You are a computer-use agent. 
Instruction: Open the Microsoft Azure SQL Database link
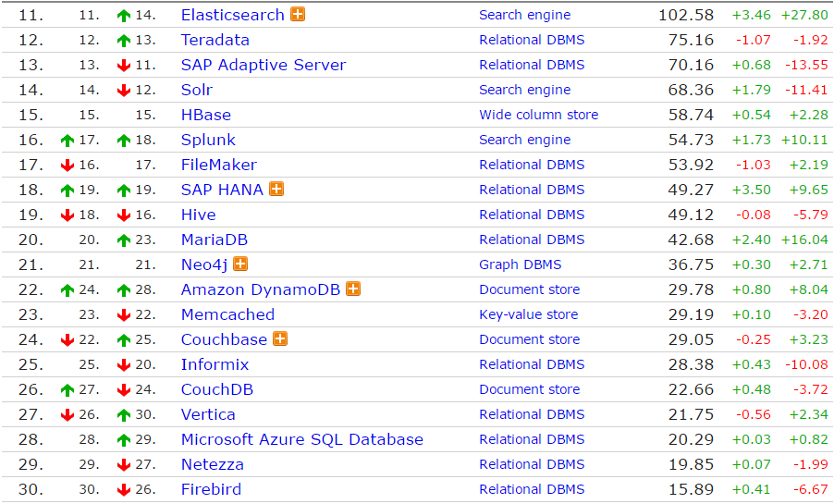[x=302, y=439]
